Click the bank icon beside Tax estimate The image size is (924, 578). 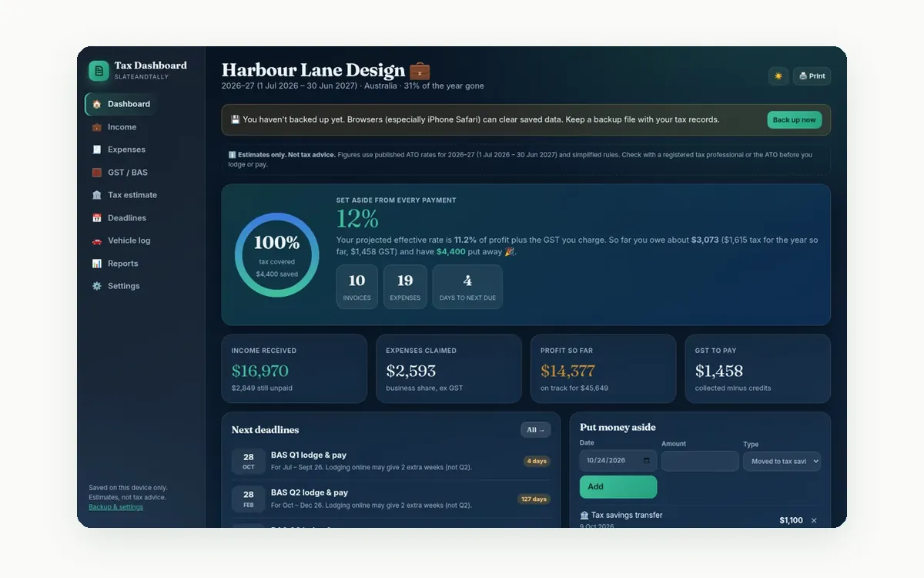tap(97, 195)
